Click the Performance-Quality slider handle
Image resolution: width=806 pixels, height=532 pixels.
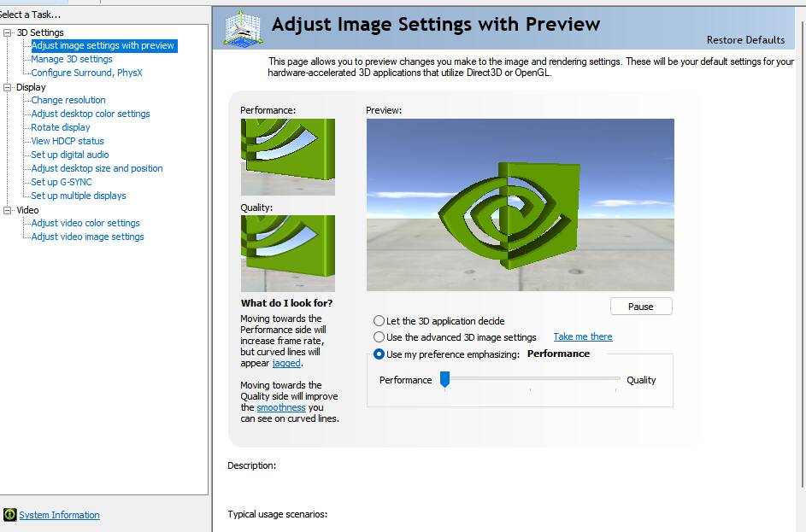[444, 379]
